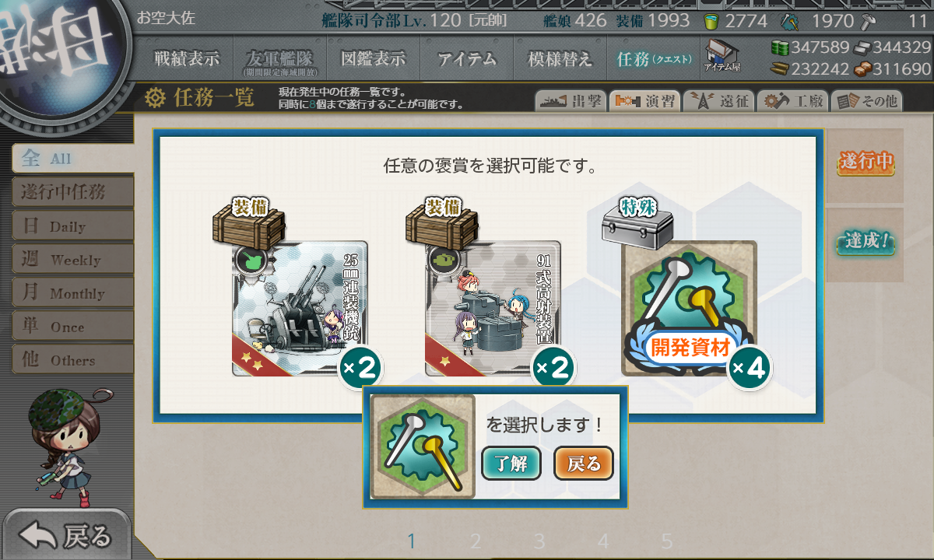
Task: Show 遂行中任務 in-progress quests filter
Action: tap(72, 191)
